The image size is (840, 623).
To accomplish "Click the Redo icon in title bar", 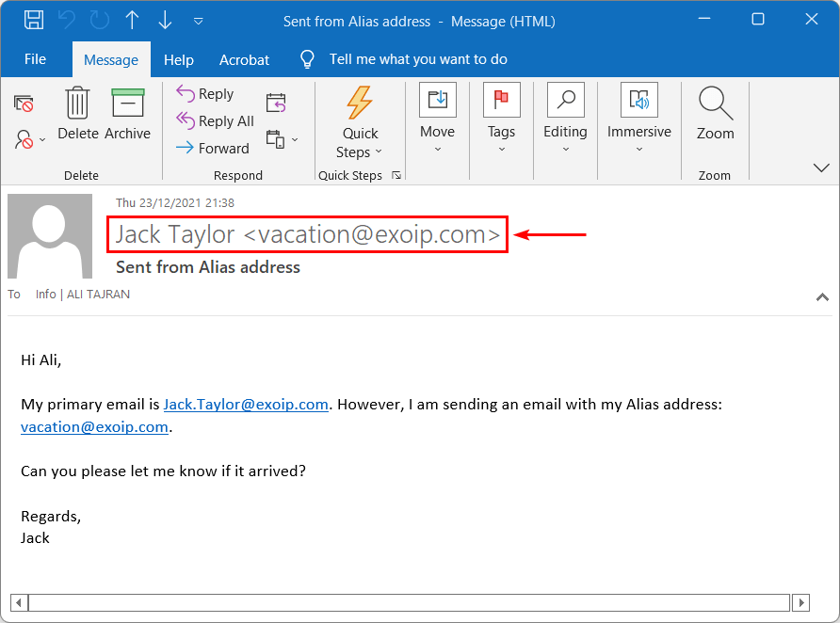I will tap(100, 21).
